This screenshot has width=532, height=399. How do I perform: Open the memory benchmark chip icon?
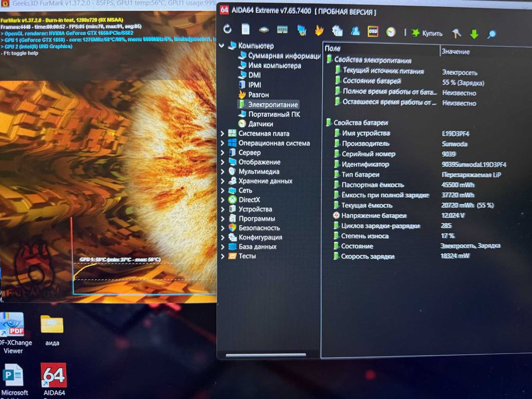click(282, 30)
